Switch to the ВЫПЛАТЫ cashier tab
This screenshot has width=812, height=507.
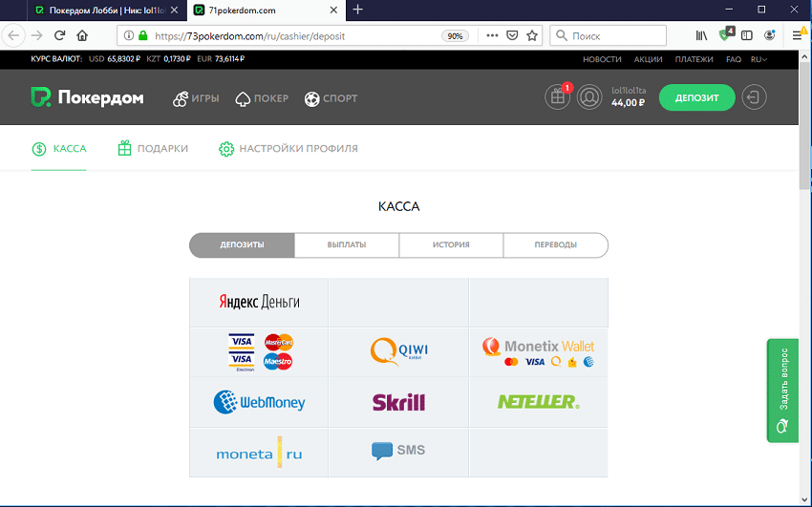tap(347, 244)
